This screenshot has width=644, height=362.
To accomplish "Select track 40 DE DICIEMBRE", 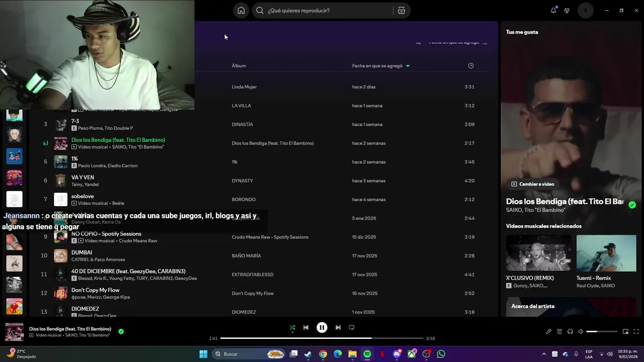I will [128, 271].
